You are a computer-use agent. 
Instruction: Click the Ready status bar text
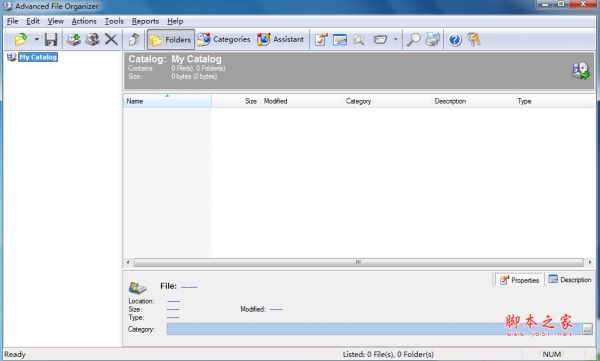coord(15,354)
